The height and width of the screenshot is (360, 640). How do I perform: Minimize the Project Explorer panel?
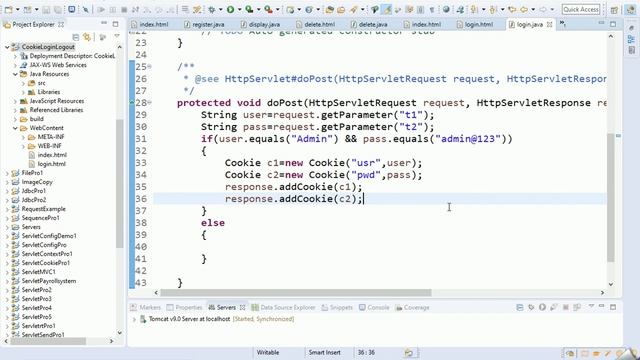[x=104, y=24]
